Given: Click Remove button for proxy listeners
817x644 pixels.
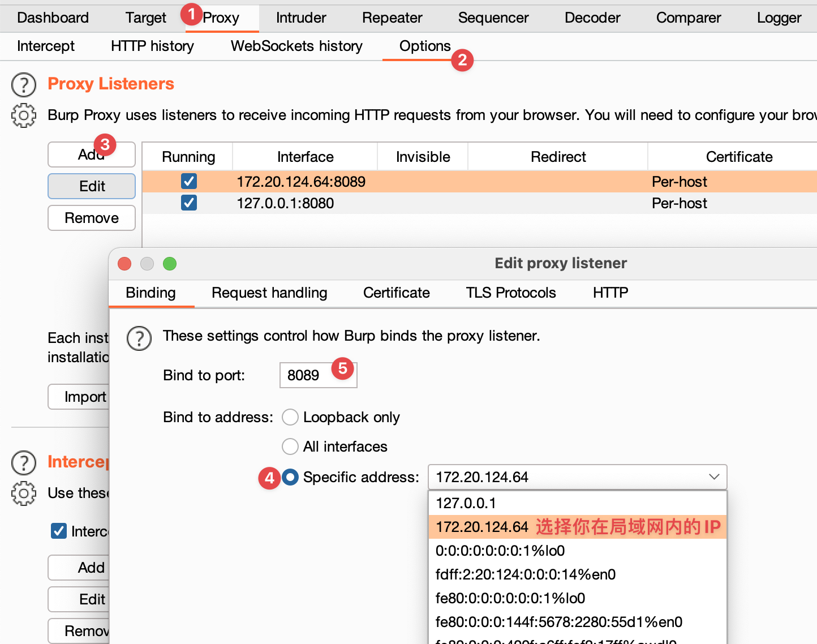Looking at the screenshot, I should 92,218.
